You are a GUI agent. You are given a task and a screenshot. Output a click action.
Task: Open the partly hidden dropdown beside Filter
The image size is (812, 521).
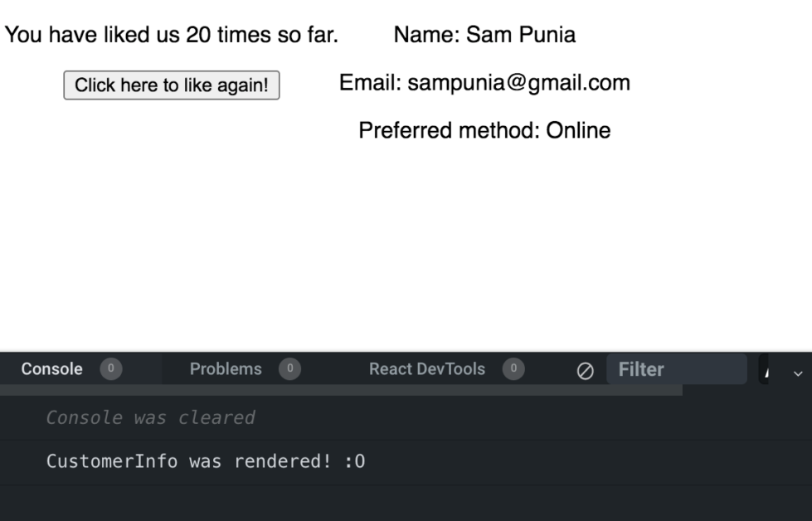pyautogui.click(x=765, y=370)
